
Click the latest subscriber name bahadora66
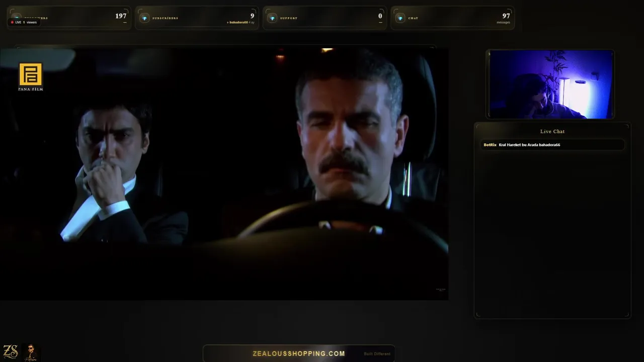pyautogui.click(x=238, y=23)
